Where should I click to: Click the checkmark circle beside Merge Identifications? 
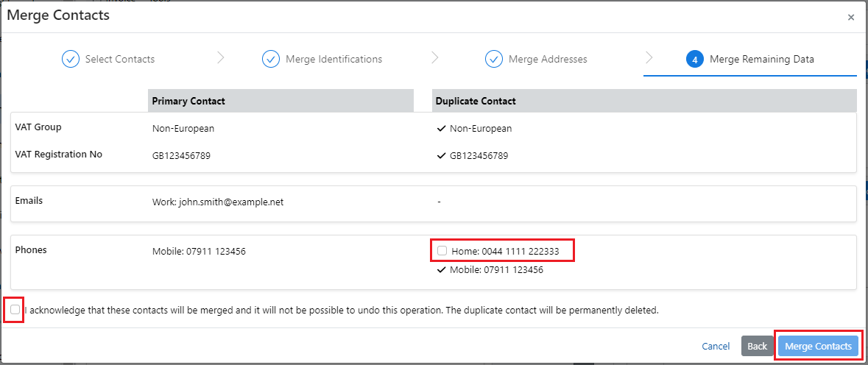271,59
